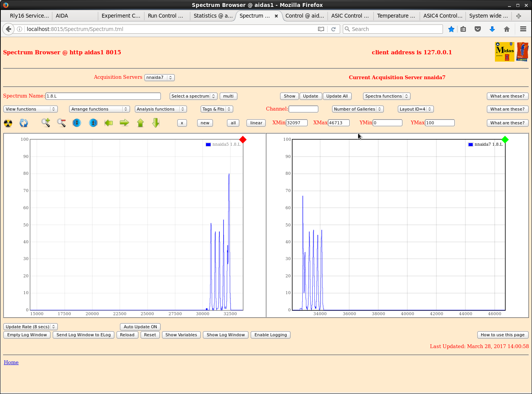Toggle the linear scale button

point(256,123)
